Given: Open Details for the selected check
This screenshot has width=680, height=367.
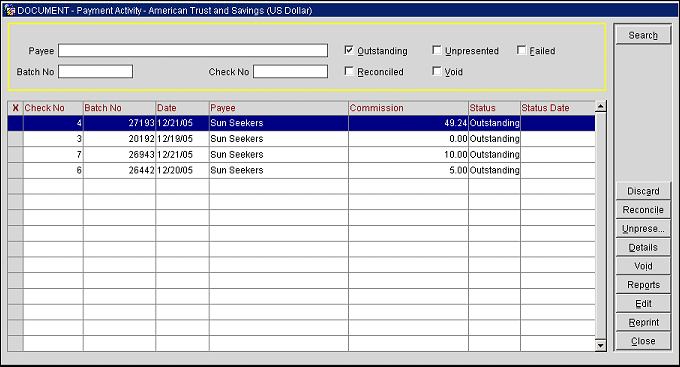Looking at the screenshot, I should tap(643, 247).
